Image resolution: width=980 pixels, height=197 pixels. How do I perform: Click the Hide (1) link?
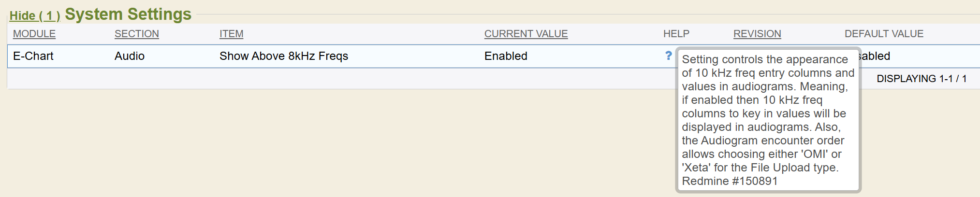tap(35, 16)
